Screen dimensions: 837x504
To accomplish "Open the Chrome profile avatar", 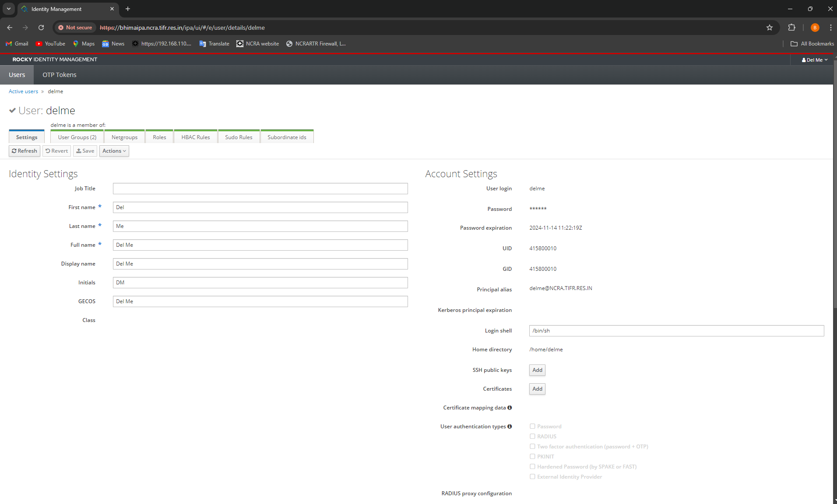I will [x=815, y=28].
